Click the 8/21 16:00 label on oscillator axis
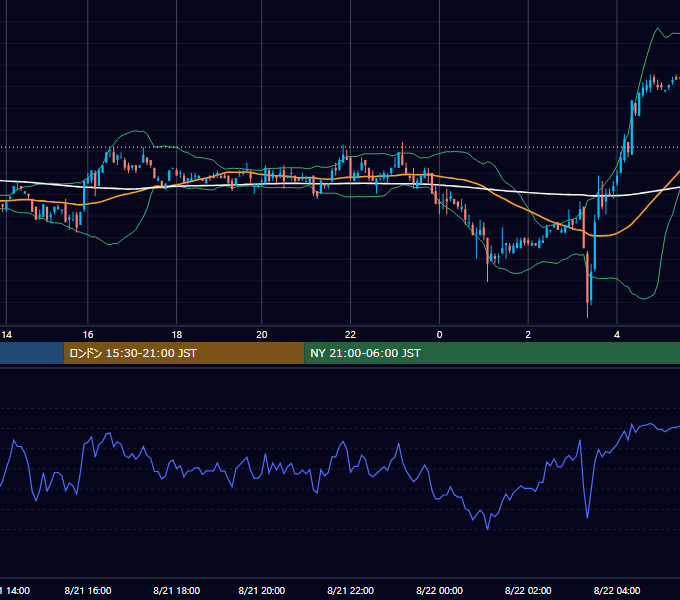Screen dimensions: 680x600 click(88, 590)
